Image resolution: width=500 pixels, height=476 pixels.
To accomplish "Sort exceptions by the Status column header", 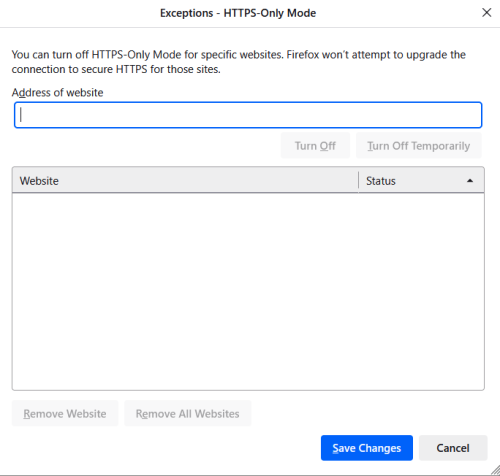I will (421, 181).
